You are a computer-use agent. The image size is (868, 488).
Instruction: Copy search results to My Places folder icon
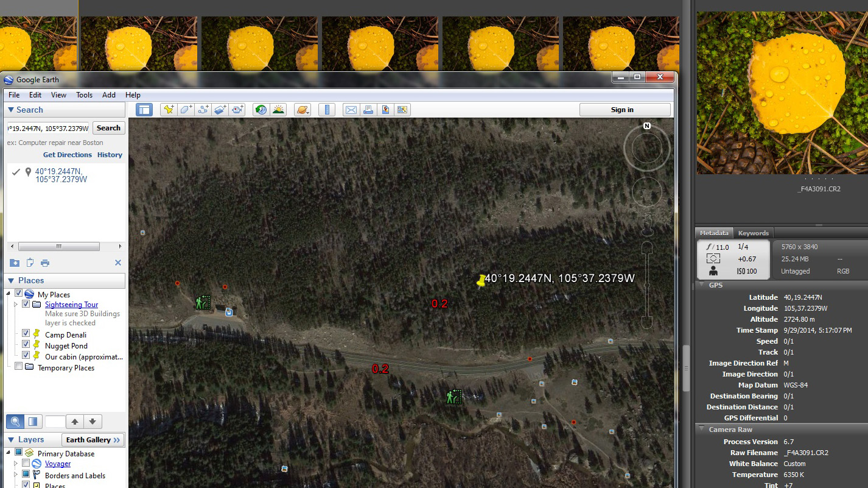pyautogui.click(x=15, y=263)
